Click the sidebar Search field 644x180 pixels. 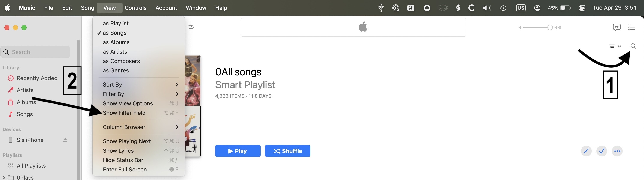tap(36, 52)
